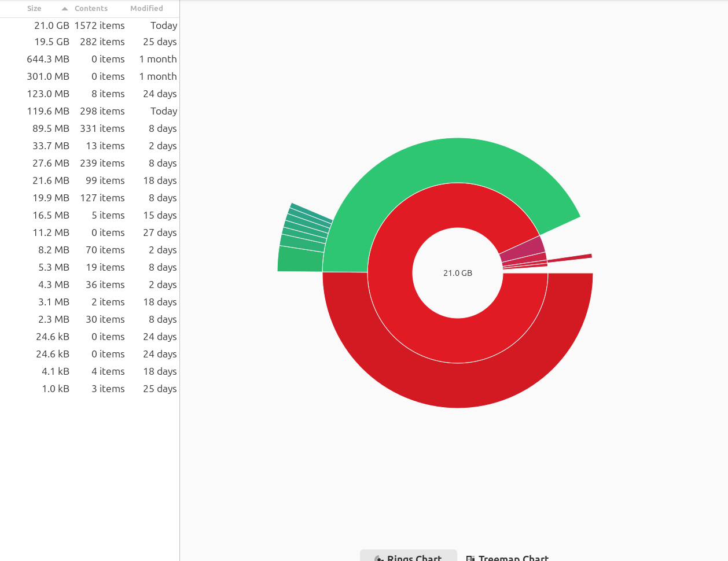This screenshot has width=728, height=561.
Task: Select the magenta wedge in the inner ring
Action: [x=523, y=249]
